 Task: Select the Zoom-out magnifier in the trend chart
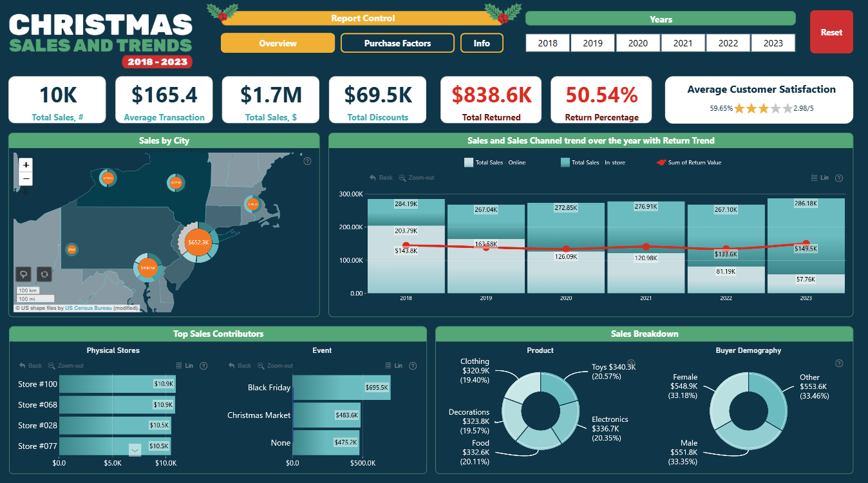[x=403, y=178]
